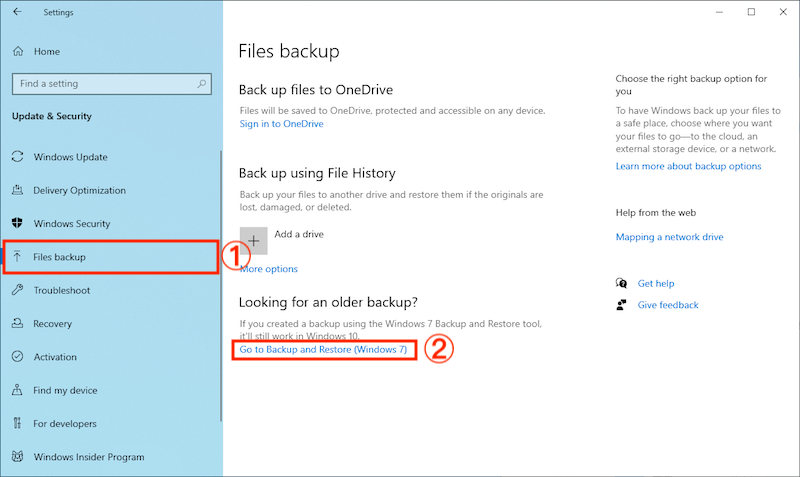Open Find my device settings
Image resolution: width=800 pixels, height=477 pixels.
[x=65, y=390]
